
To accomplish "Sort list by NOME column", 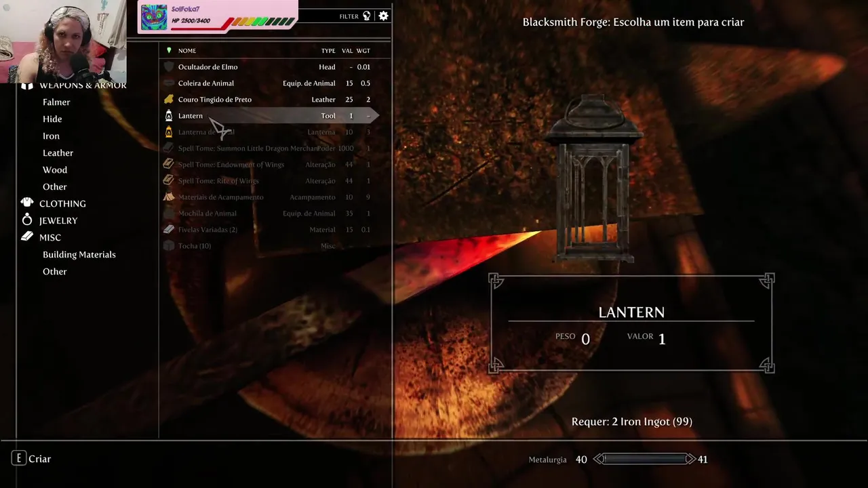I will click(x=187, y=51).
